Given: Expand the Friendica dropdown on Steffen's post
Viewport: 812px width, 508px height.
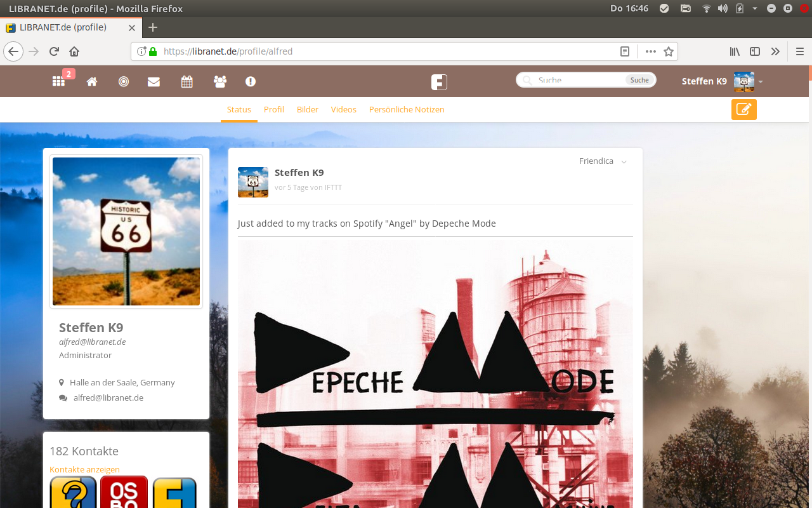Looking at the screenshot, I should (624, 161).
